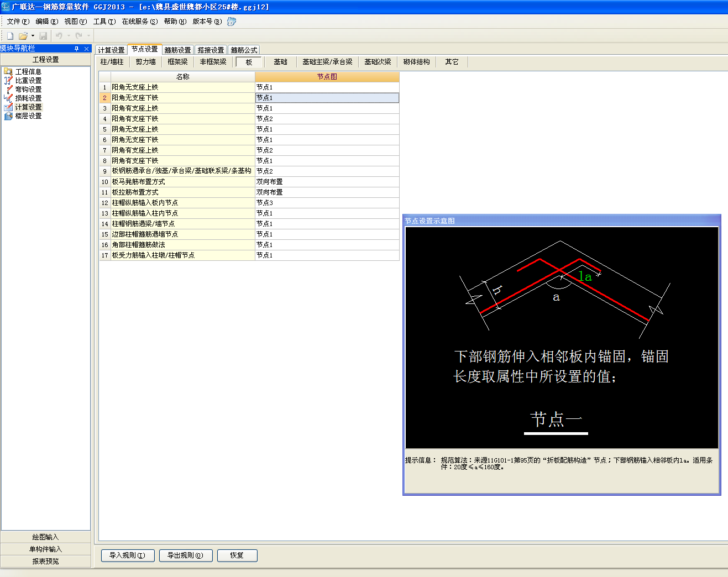
Task: Click the 恢复 button
Action: pyautogui.click(x=237, y=555)
